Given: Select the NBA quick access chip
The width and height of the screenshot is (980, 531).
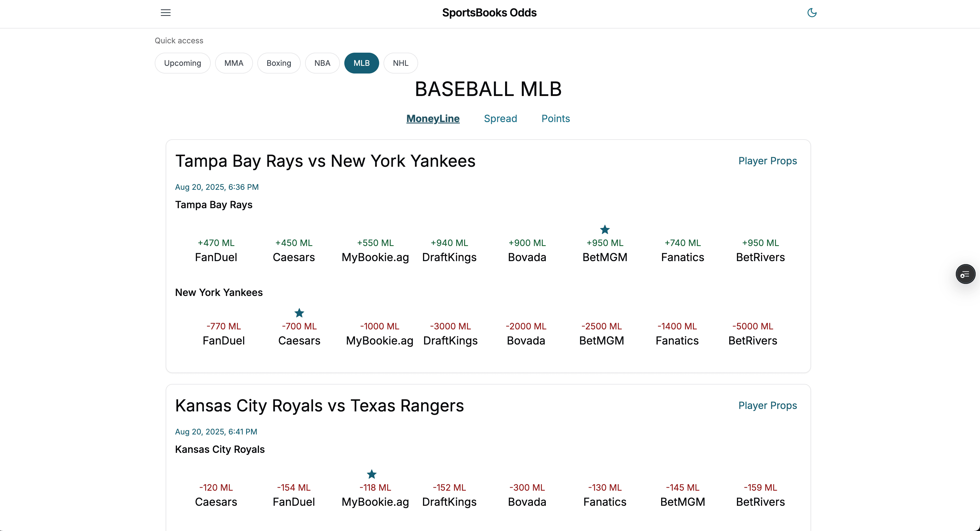Looking at the screenshot, I should (x=322, y=63).
